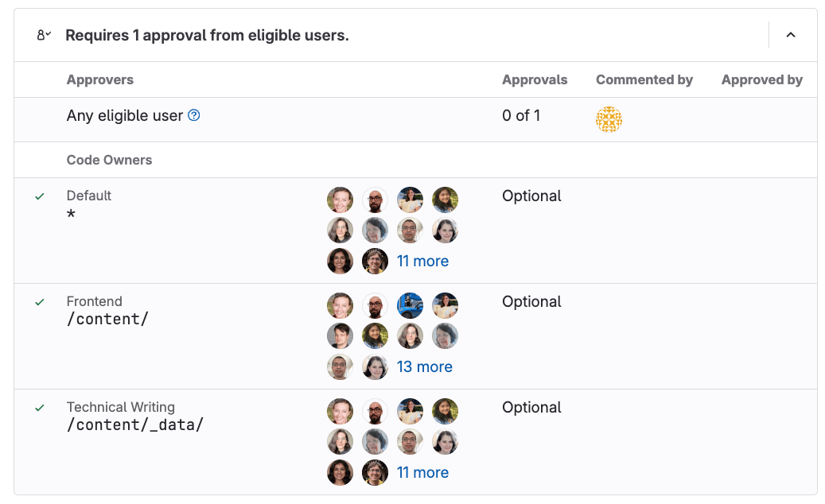Click the Optional label for Frontend
The image size is (825, 504).
click(x=531, y=301)
